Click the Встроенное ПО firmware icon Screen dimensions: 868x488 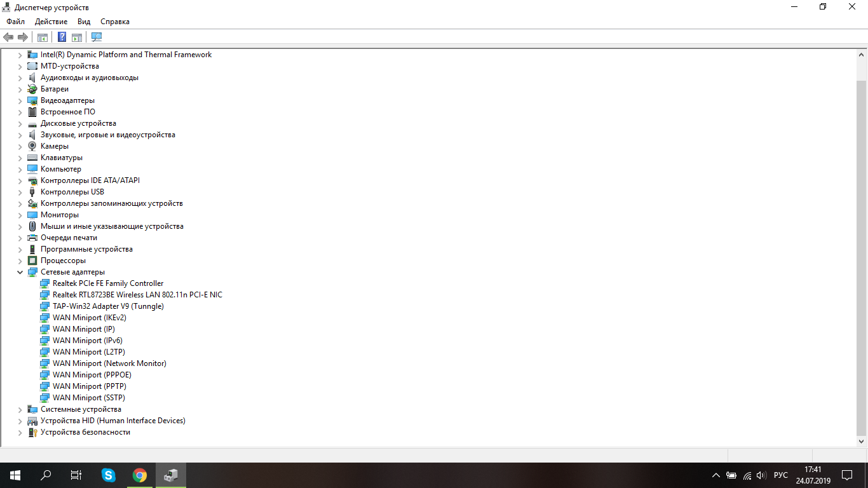pos(32,112)
